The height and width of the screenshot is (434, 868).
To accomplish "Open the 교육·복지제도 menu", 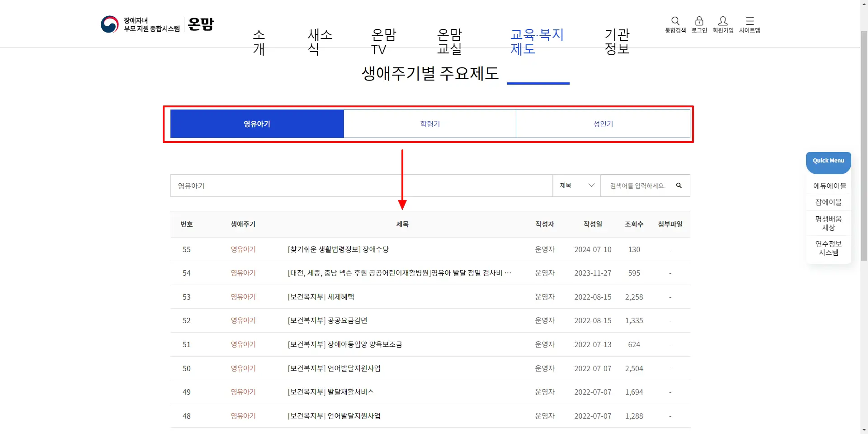I will click(x=537, y=42).
